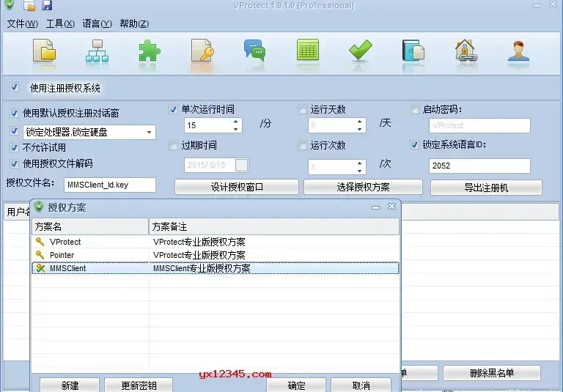Screen dimensions: 563x392
Task: Decrease 运行天数 spinner value
Action: [359, 129]
